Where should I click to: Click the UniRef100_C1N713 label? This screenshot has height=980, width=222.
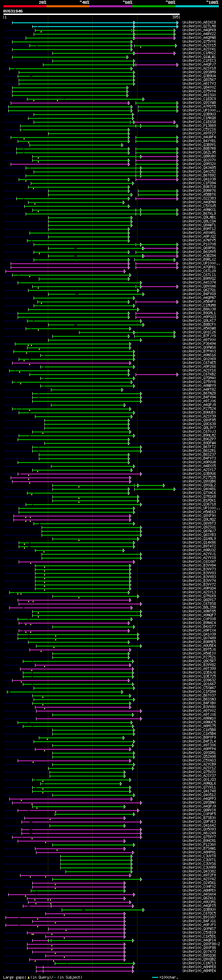click(x=199, y=963)
